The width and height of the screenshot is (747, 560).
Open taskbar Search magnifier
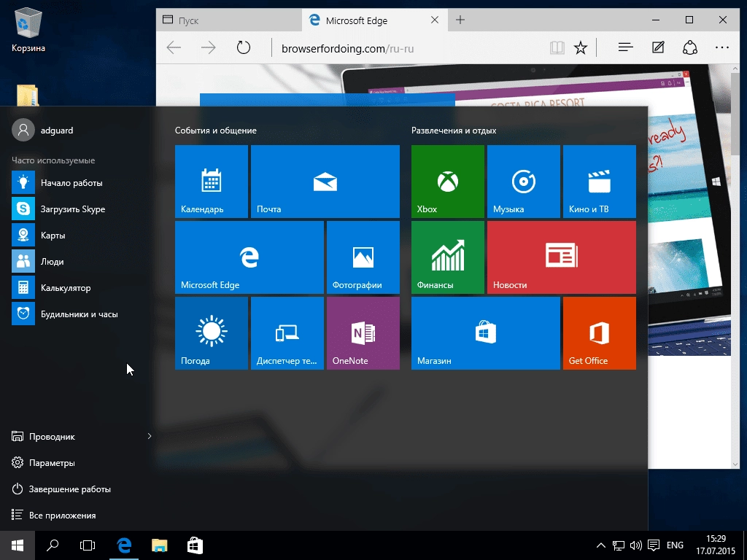click(x=53, y=545)
